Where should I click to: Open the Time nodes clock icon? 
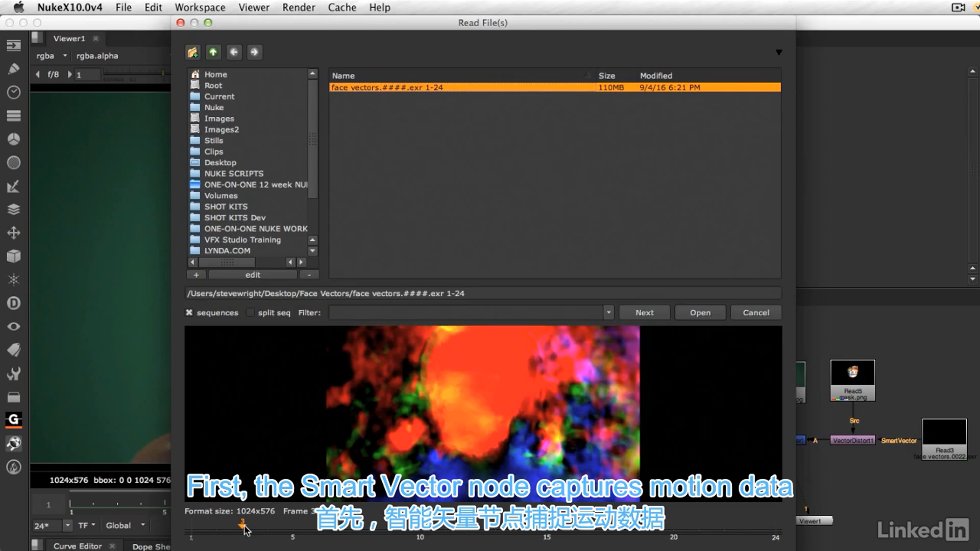(14, 92)
